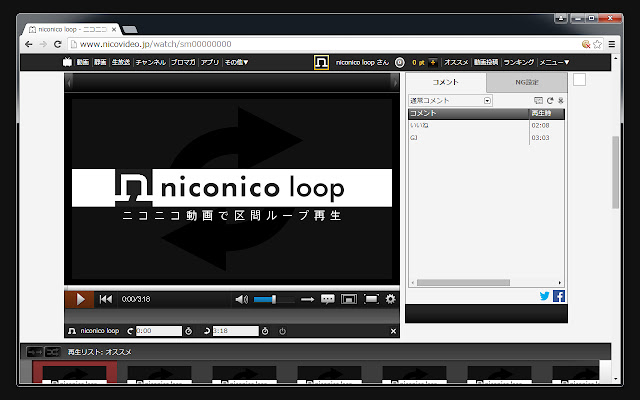
Task: Enter fullscreen mode in the player
Action: coord(371,299)
